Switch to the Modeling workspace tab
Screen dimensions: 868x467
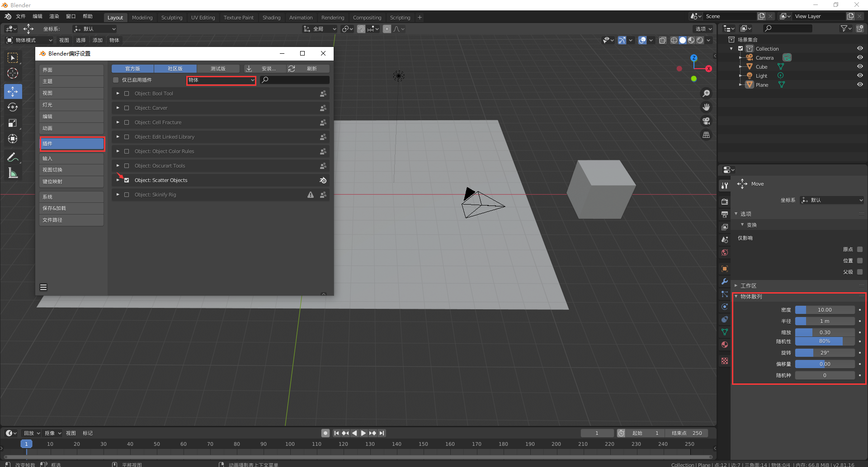tap(142, 18)
